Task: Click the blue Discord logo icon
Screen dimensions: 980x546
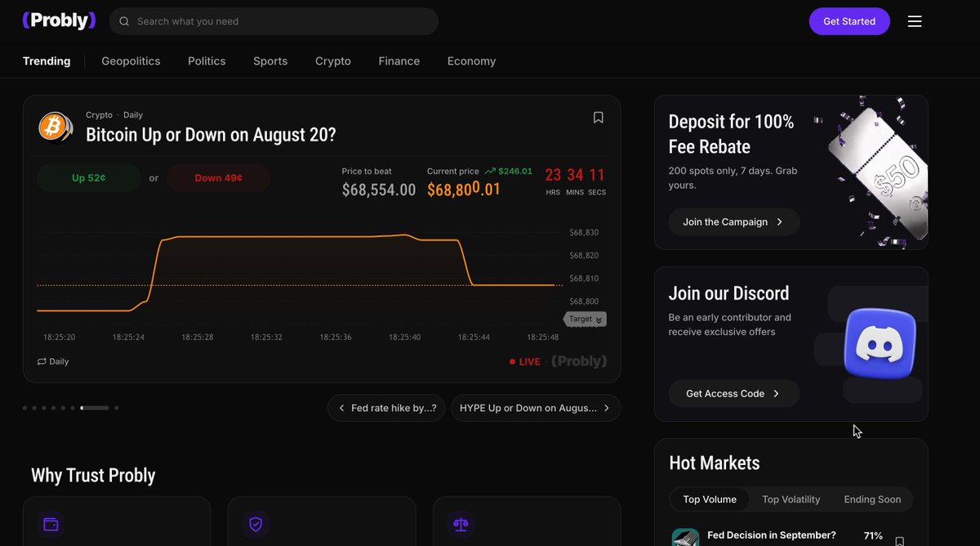Action: tap(879, 343)
